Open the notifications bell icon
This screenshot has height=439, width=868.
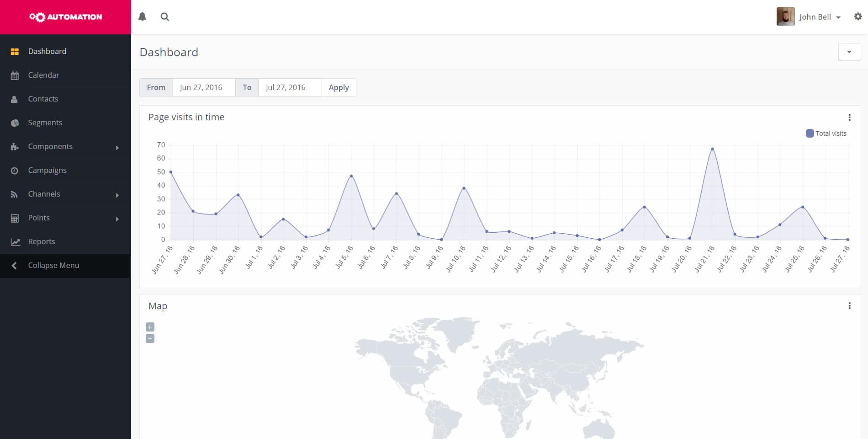tap(143, 17)
